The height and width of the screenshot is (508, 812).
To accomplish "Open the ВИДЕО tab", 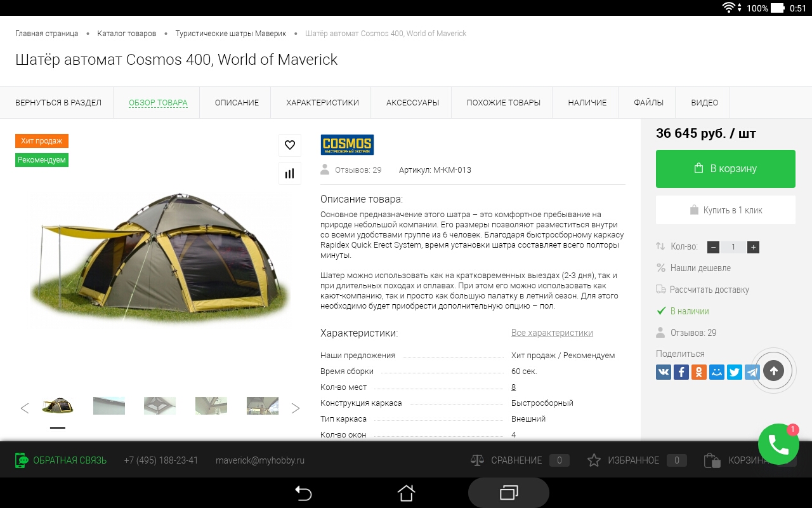I will [x=705, y=102].
